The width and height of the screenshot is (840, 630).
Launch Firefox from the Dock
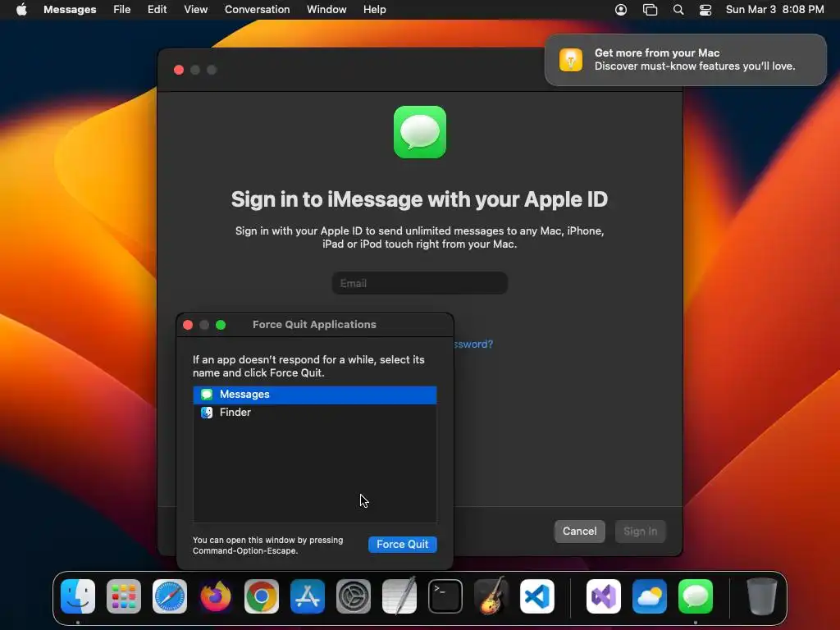pyautogui.click(x=216, y=596)
